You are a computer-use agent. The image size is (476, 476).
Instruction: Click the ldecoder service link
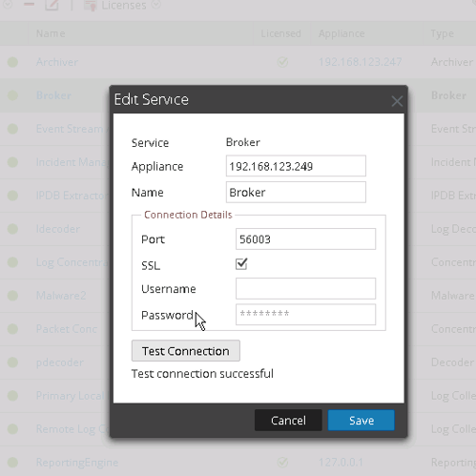[58, 229]
